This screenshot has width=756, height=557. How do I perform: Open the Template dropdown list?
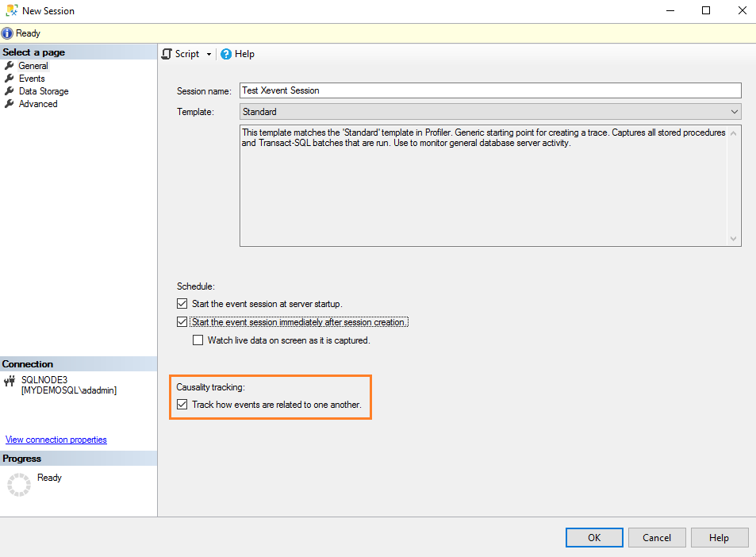point(734,112)
